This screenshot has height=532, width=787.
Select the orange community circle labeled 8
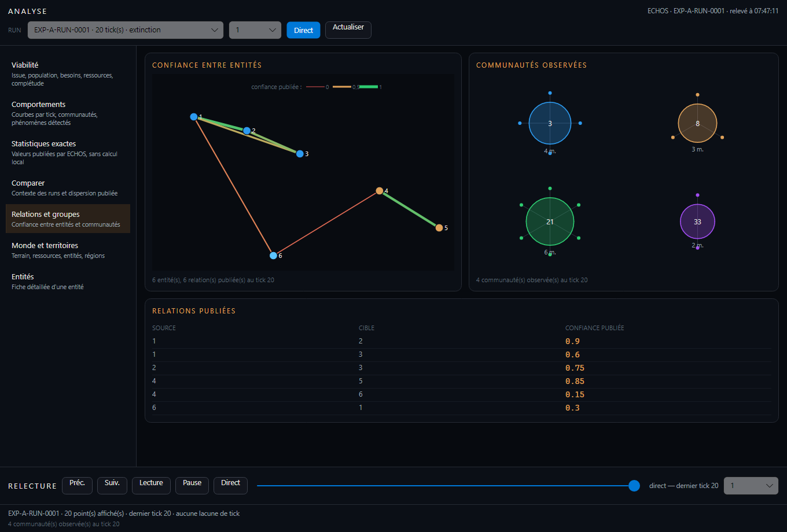(x=697, y=123)
